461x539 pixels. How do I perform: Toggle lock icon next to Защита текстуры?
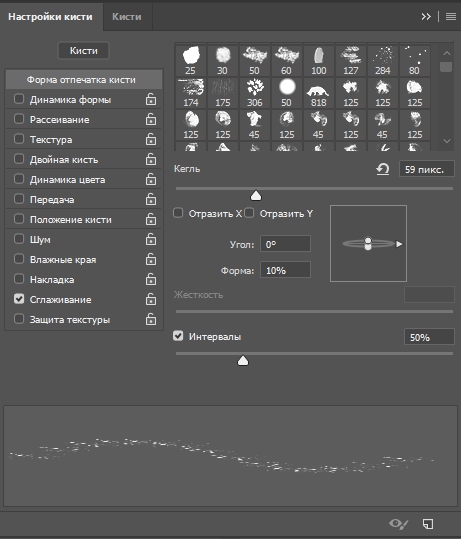(x=151, y=319)
